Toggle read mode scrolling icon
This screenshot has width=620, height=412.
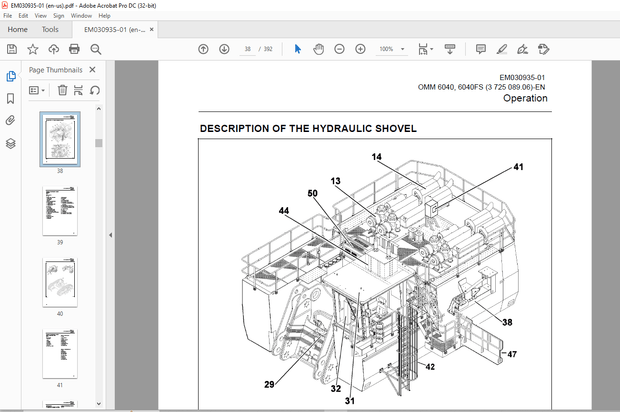coord(450,49)
